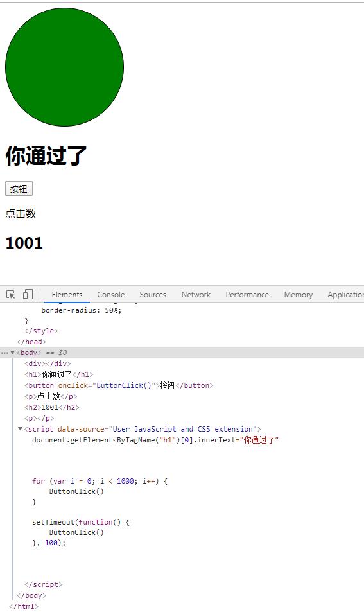Select the closing </body> tag

click(x=31, y=595)
